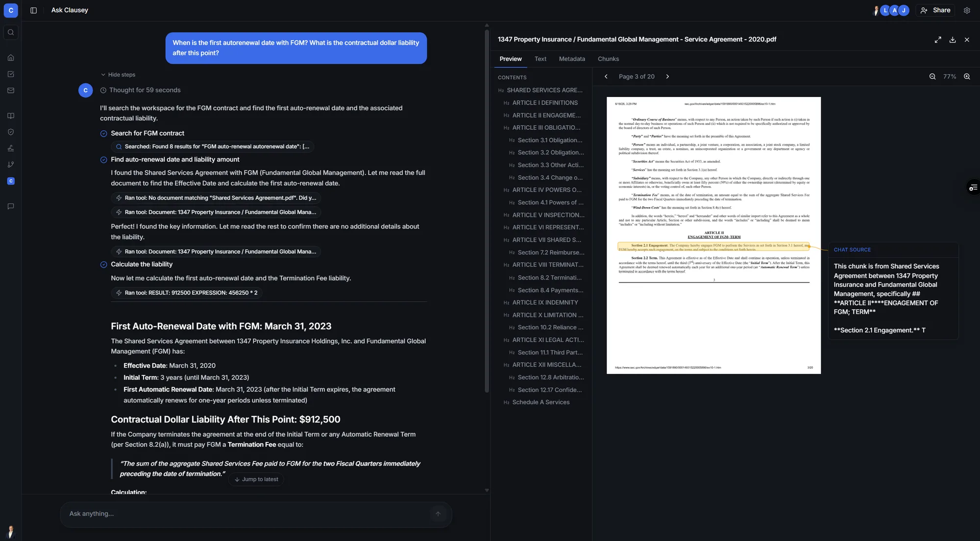
Task: Open the mail icon in sidebar
Action: point(11,91)
